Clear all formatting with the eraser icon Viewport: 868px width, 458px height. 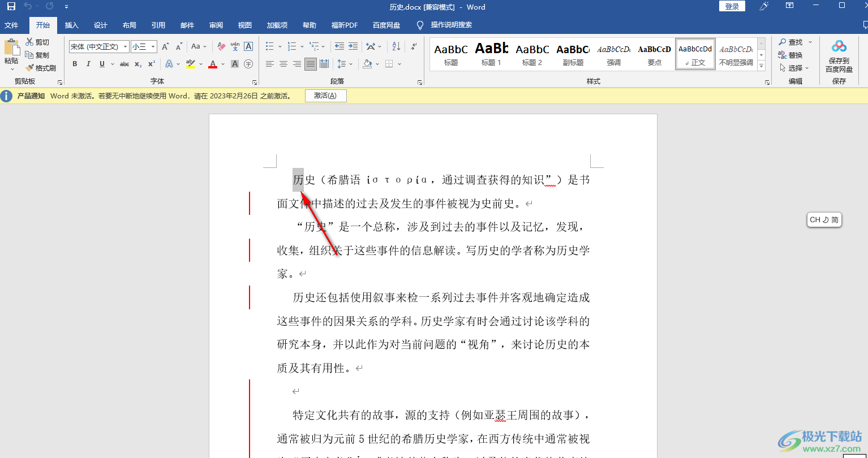[221, 46]
